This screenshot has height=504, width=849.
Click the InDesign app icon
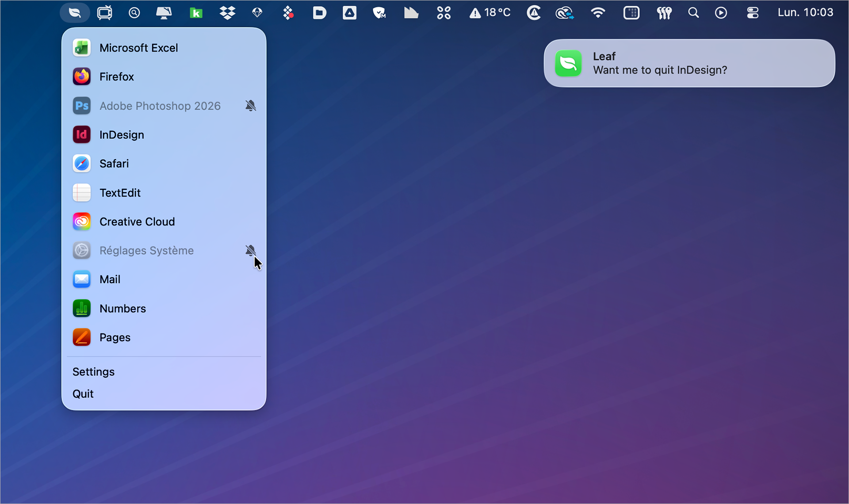[82, 134]
